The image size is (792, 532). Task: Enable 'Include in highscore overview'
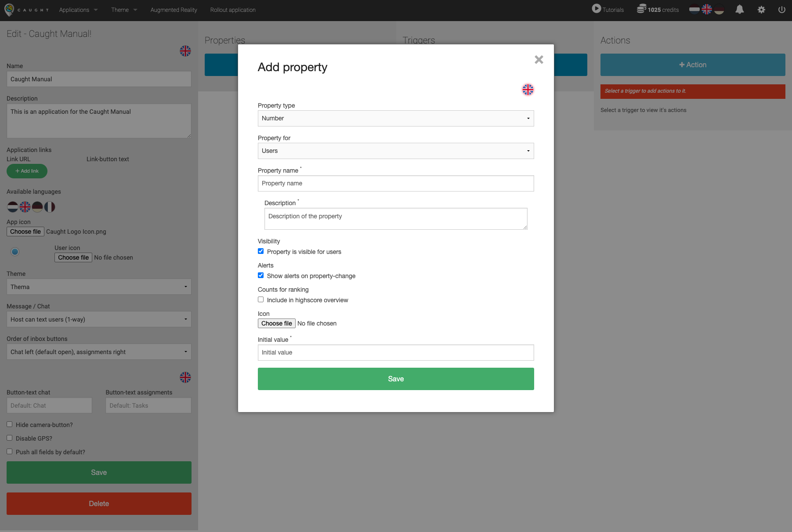260,299
